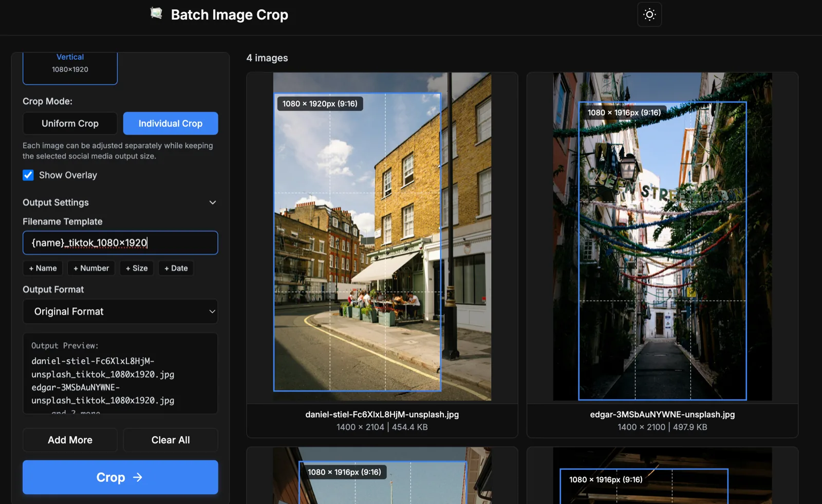Viewport: 822px width, 504px height.
Task: Select Individual Crop mode
Action: (171, 123)
